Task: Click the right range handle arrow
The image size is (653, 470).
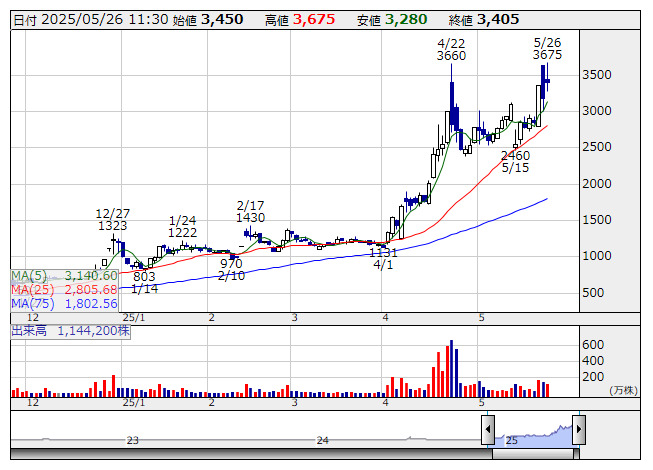Action: (579, 429)
